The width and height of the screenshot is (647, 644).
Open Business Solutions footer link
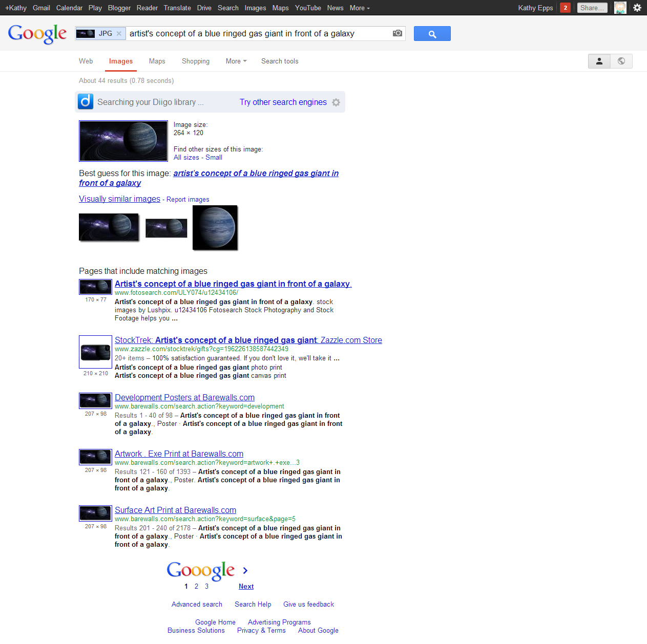(196, 630)
